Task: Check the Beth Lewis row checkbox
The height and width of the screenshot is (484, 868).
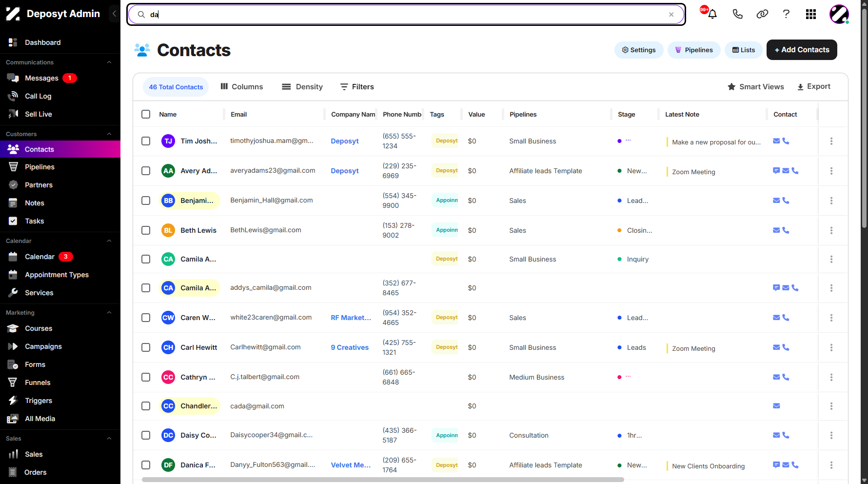Action: pyautogui.click(x=146, y=230)
